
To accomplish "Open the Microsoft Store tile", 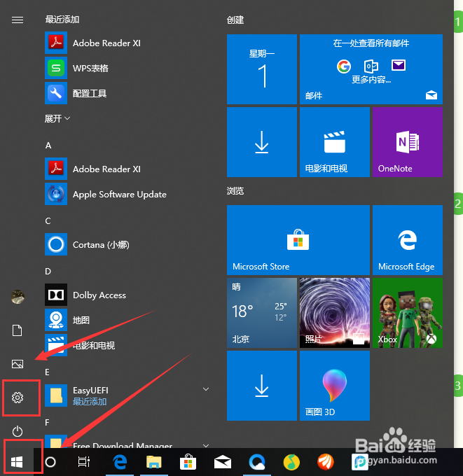I will (298, 240).
